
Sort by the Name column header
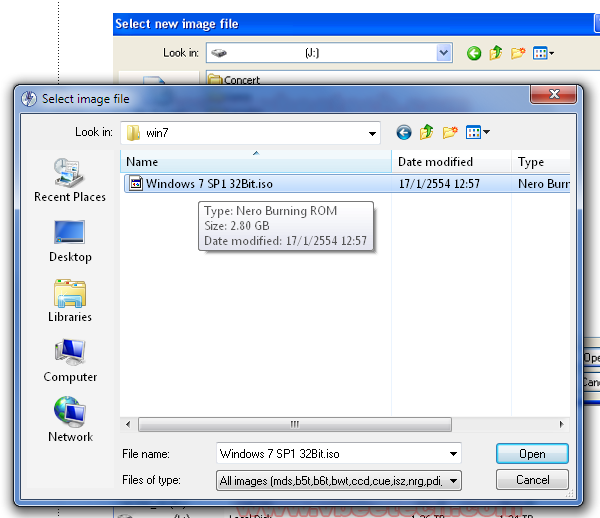click(x=256, y=161)
